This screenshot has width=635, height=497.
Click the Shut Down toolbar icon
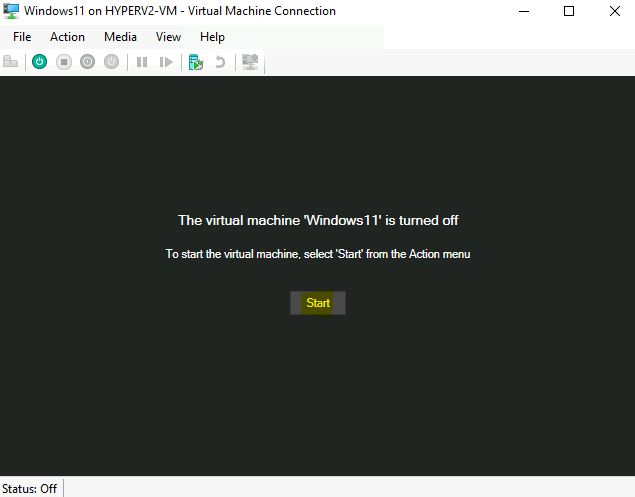point(87,62)
